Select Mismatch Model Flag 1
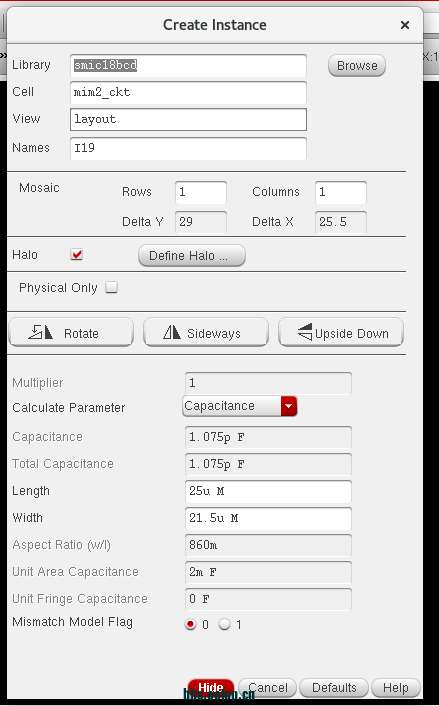Screen dimensions: 439x706 [224, 625]
